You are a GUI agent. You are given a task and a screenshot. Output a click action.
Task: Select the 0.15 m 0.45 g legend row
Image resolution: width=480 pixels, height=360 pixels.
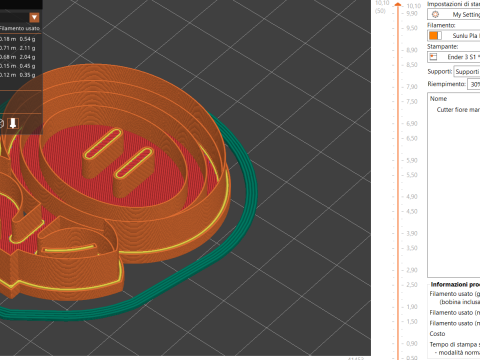click(18, 66)
